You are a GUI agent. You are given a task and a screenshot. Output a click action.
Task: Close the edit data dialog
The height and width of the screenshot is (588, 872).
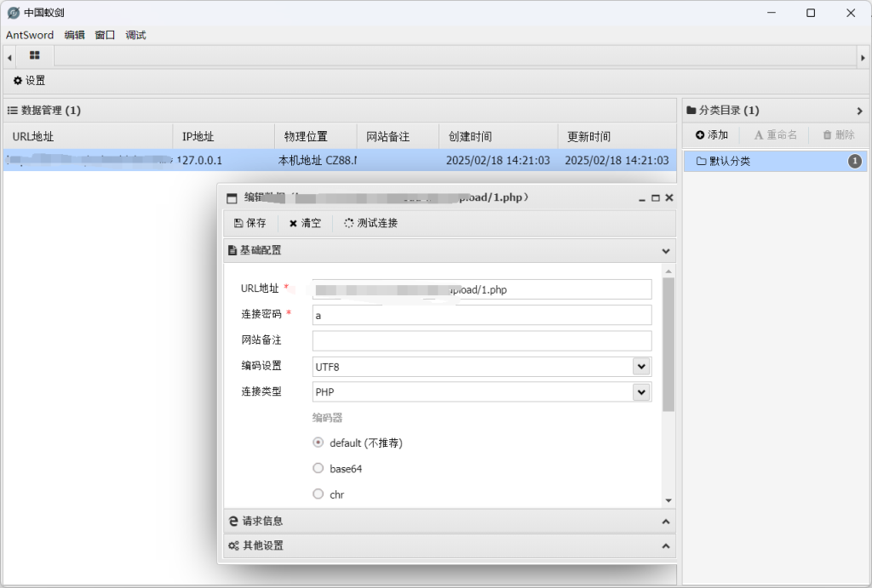pyautogui.click(x=669, y=198)
